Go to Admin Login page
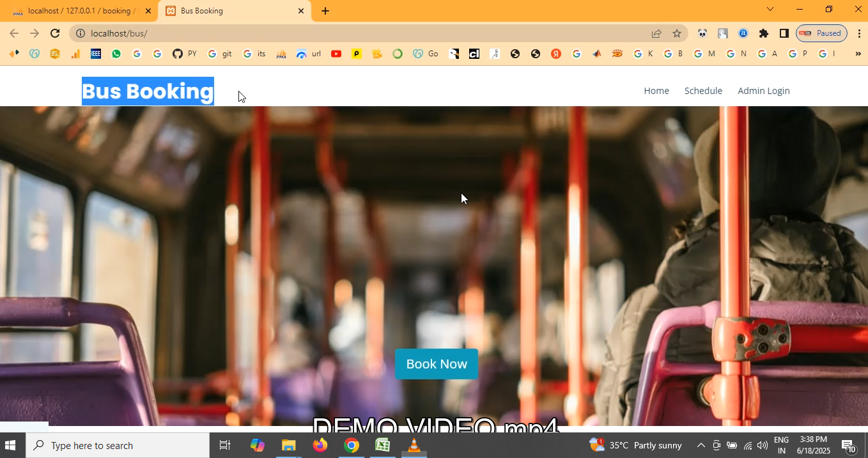This screenshot has width=868, height=458. [x=764, y=91]
